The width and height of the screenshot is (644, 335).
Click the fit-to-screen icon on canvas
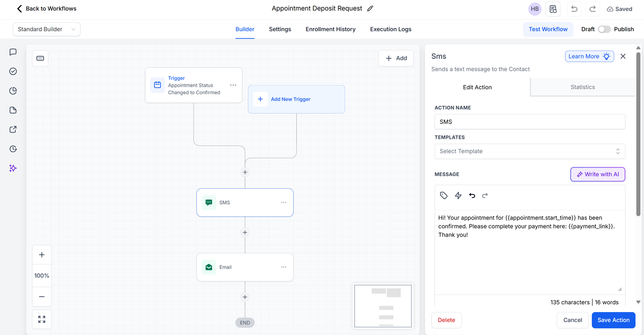42,319
